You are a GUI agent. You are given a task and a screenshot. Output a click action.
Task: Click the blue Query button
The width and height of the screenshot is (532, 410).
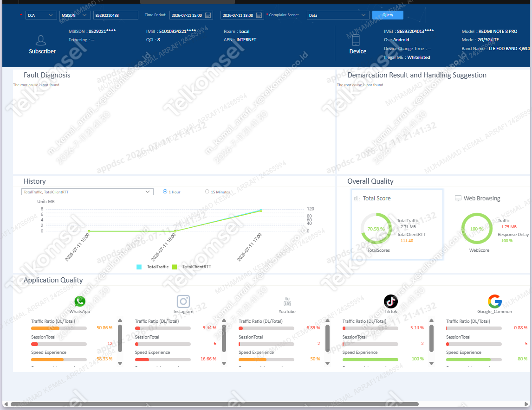pyautogui.click(x=388, y=15)
